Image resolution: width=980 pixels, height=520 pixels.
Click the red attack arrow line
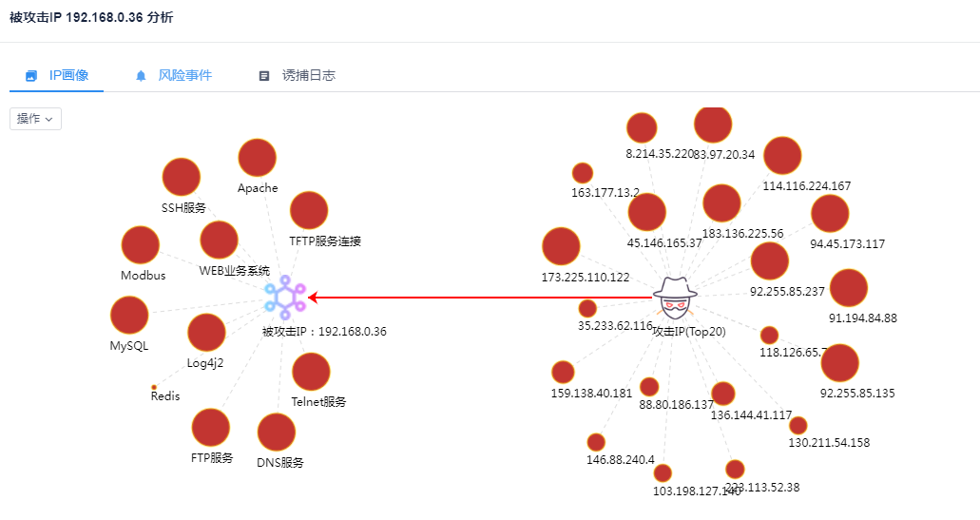coord(475,298)
